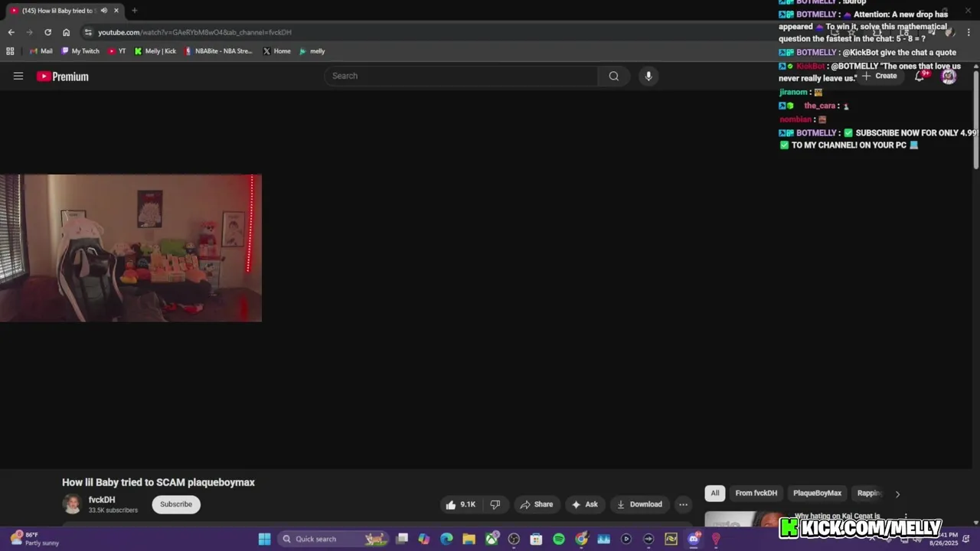Click the Create video button
This screenshot has height=551, width=980.
[880, 76]
